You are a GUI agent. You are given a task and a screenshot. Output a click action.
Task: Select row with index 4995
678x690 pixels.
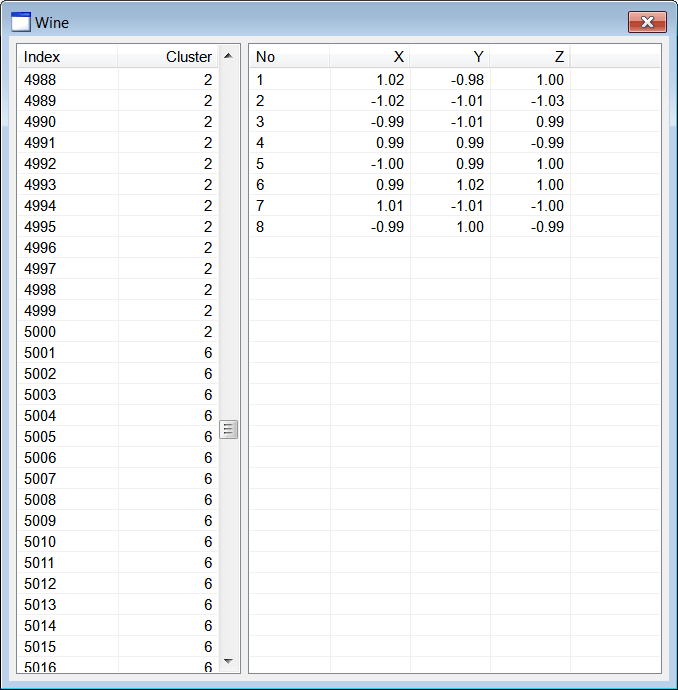point(118,227)
